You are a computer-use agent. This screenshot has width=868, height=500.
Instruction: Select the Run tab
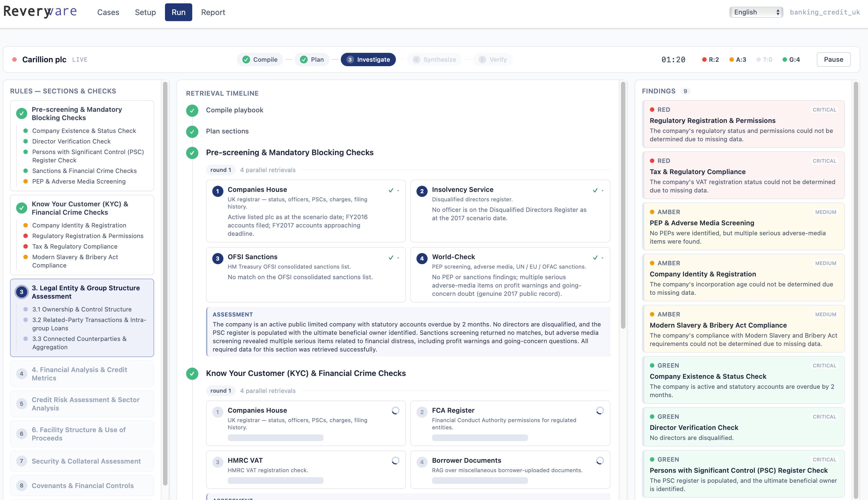pos(178,12)
